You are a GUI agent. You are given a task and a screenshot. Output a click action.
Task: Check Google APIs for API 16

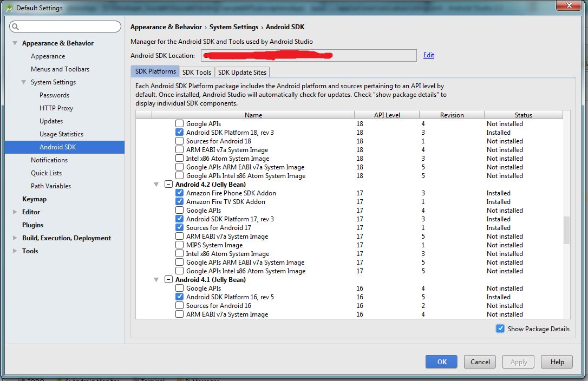click(x=180, y=288)
